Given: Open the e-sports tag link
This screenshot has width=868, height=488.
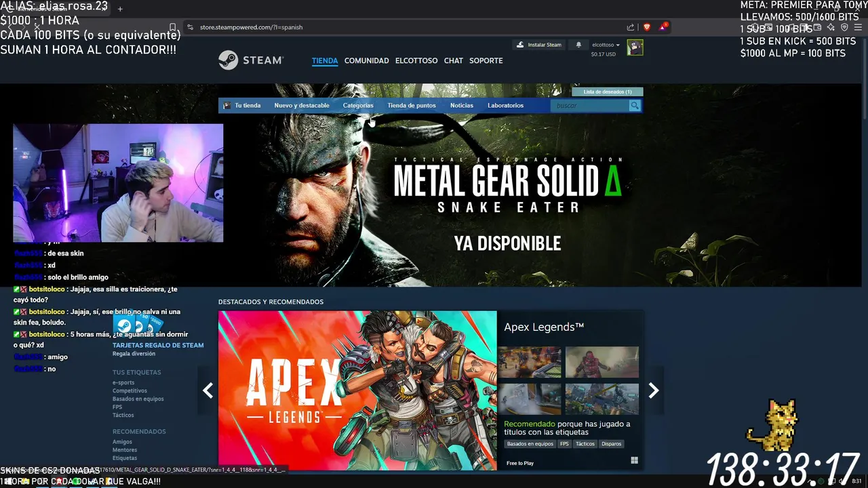Looking at the screenshot, I should (x=123, y=383).
